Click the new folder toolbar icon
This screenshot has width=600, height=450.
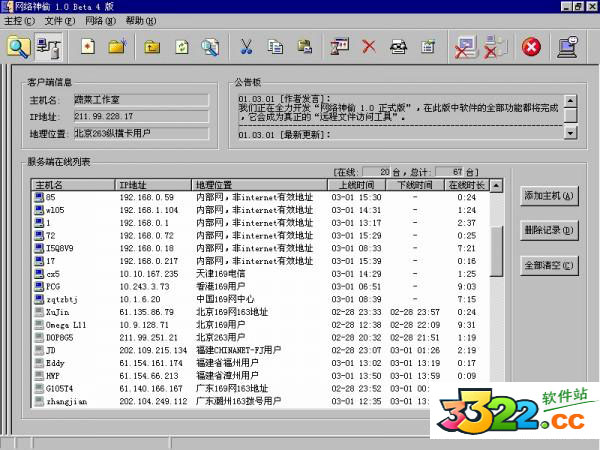(x=117, y=46)
